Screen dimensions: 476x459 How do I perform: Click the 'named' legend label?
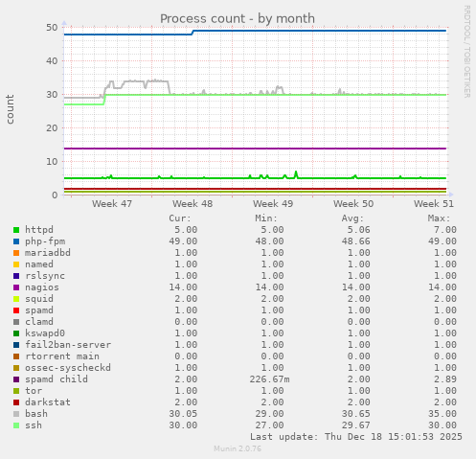39,264
